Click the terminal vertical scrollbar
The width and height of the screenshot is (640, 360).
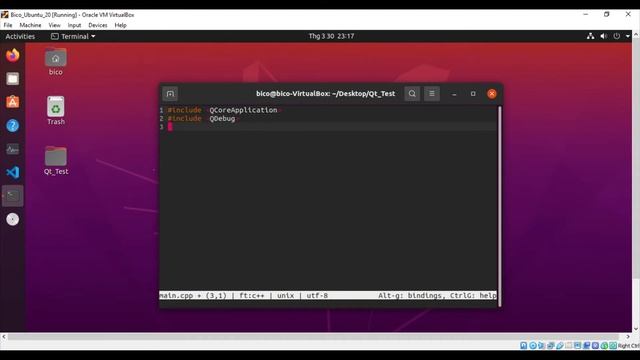click(x=499, y=206)
